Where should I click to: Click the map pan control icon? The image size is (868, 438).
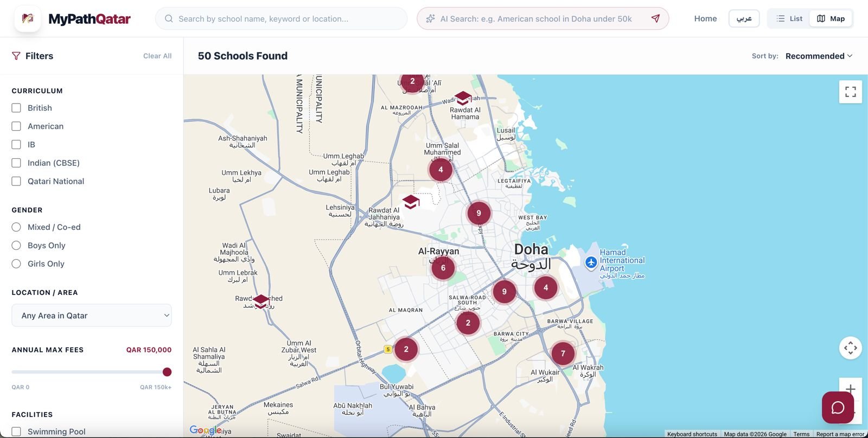850,347
